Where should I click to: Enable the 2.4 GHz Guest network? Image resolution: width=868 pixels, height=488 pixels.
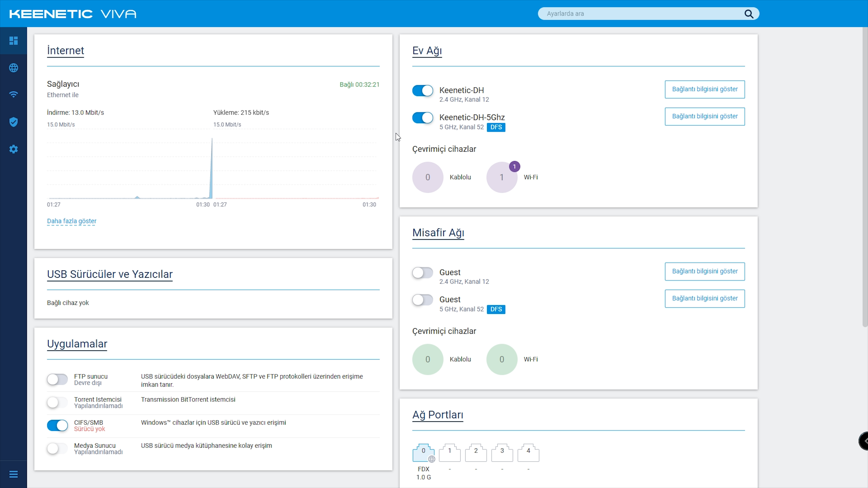pos(422,272)
